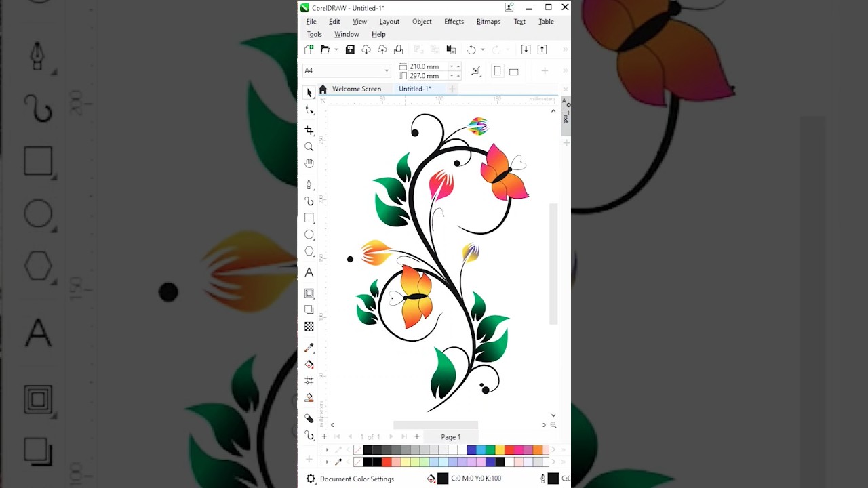This screenshot has width=868, height=488.
Task: Open the A4 page size dropdown
Action: pyautogui.click(x=387, y=70)
